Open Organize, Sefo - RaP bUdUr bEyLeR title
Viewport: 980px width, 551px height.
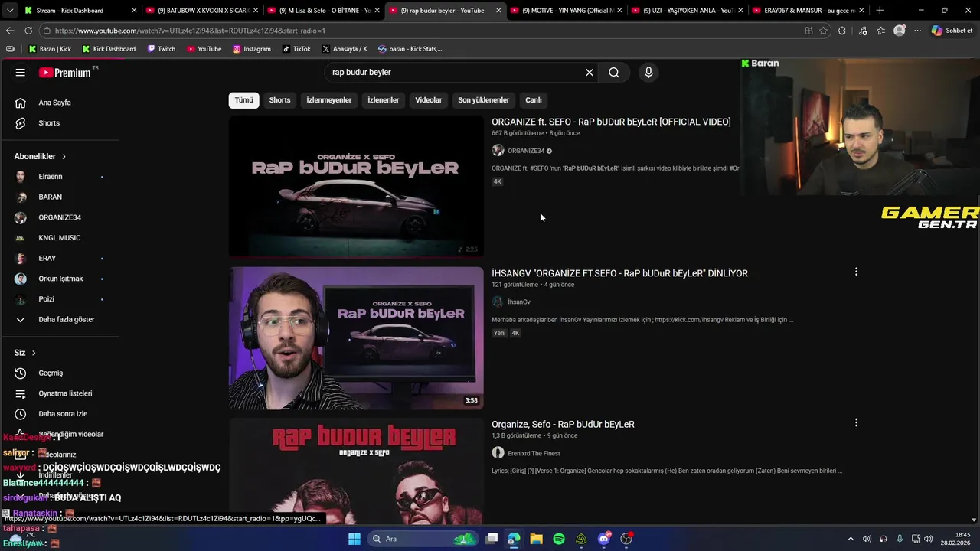pos(563,424)
